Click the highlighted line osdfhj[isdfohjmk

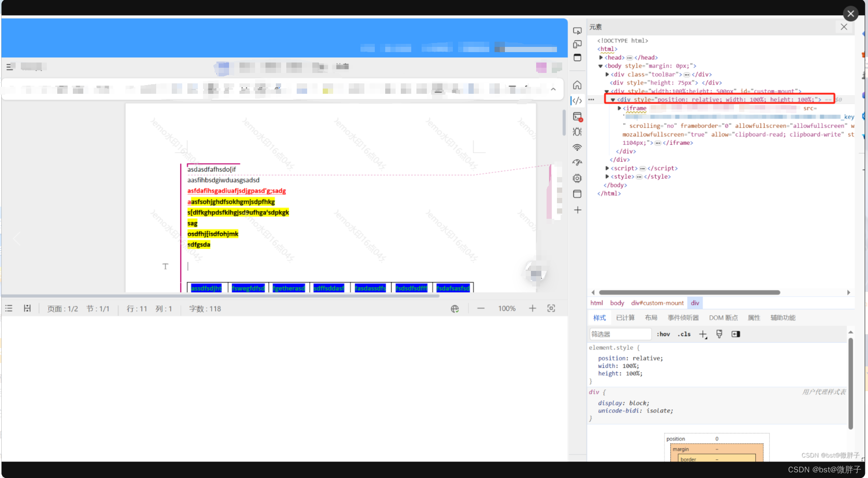213,234
